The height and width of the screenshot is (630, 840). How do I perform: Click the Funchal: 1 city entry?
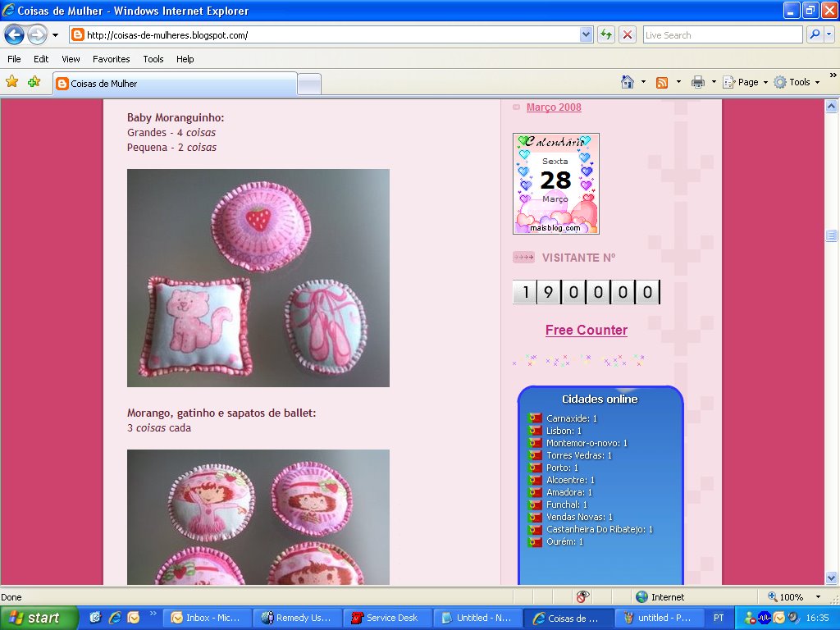tap(567, 504)
